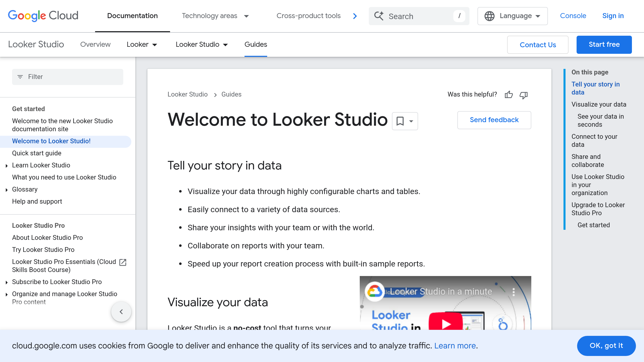Viewport: 644px width, 362px height.
Task: Expand the Learn Looker Studio tree item
Action: click(x=7, y=165)
